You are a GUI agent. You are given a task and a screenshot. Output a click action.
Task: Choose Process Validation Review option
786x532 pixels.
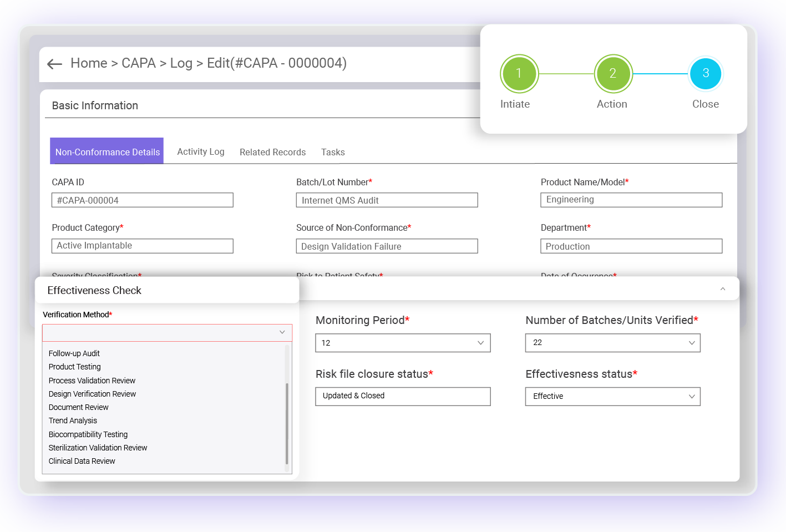92,381
